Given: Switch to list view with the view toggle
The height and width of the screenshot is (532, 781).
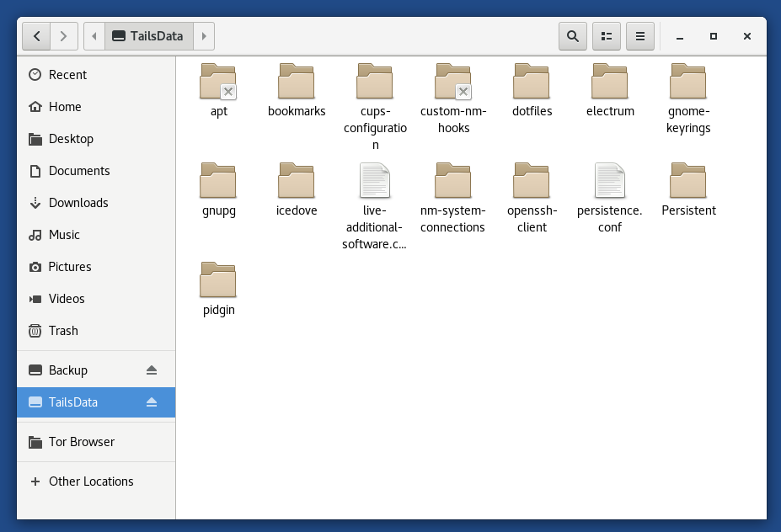Looking at the screenshot, I should [606, 36].
